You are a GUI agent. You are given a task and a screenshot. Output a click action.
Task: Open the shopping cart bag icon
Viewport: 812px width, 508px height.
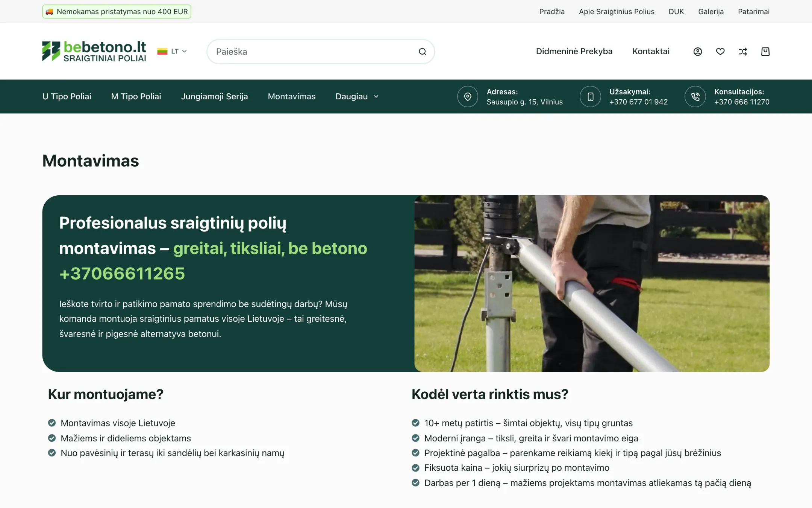click(x=765, y=52)
